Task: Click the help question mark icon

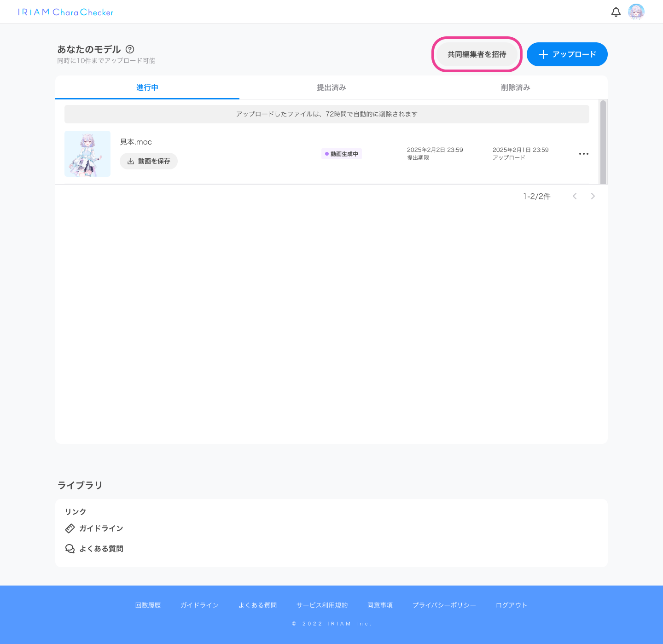Action: (130, 49)
